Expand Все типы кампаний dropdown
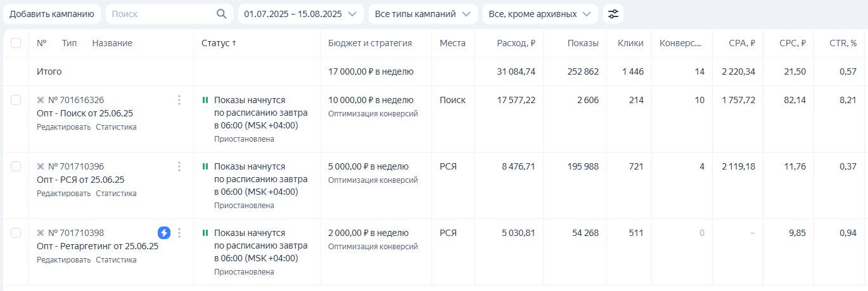This screenshot has height=291, width=868. coord(423,14)
